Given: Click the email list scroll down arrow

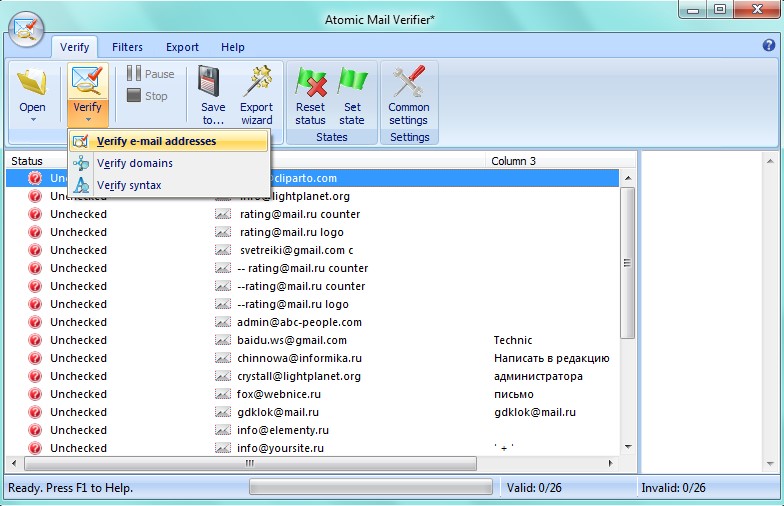Looking at the screenshot, I should tap(628, 447).
